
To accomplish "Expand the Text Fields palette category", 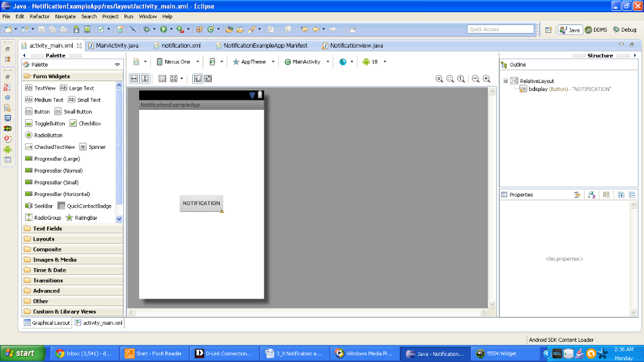I will [72, 228].
